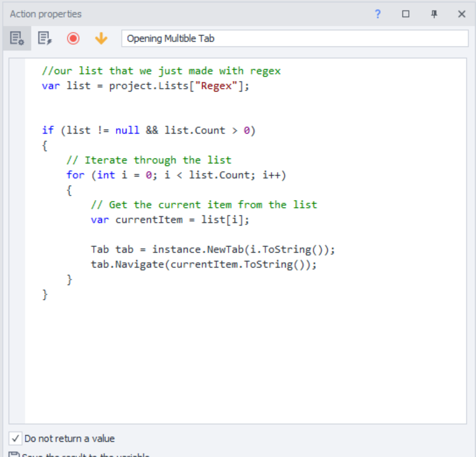
Task: Click the orange down arrow icon
Action: click(x=101, y=38)
